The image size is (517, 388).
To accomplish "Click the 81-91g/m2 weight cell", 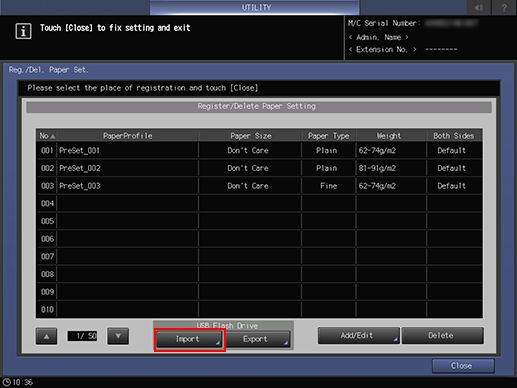I will [391, 168].
